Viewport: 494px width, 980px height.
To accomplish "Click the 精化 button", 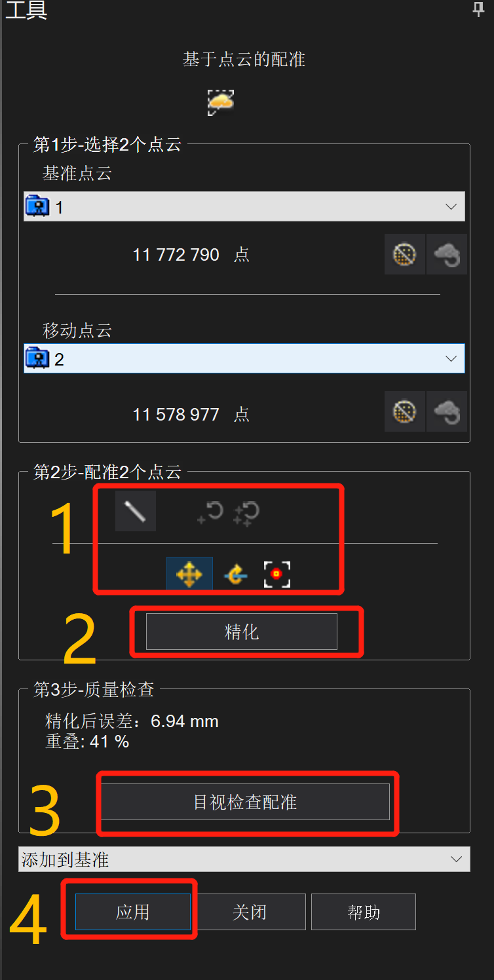I will click(242, 631).
